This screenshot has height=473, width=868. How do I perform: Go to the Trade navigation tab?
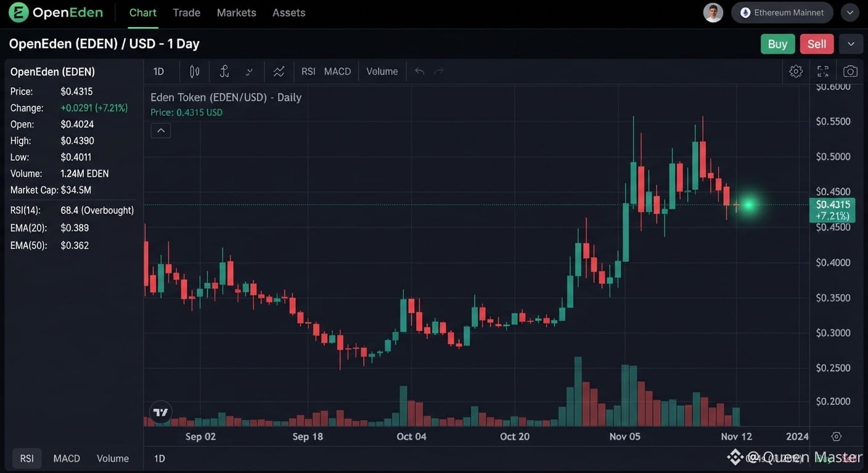click(187, 12)
